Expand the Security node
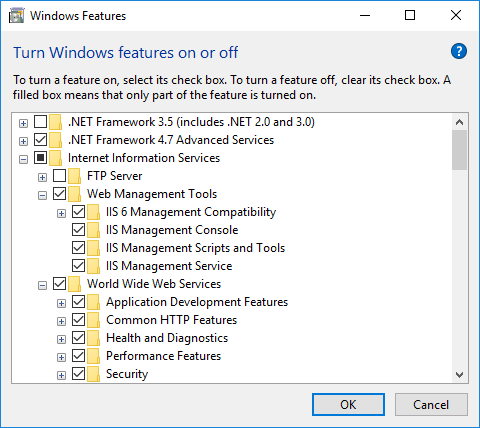The height and width of the screenshot is (428, 480). tap(61, 376)
